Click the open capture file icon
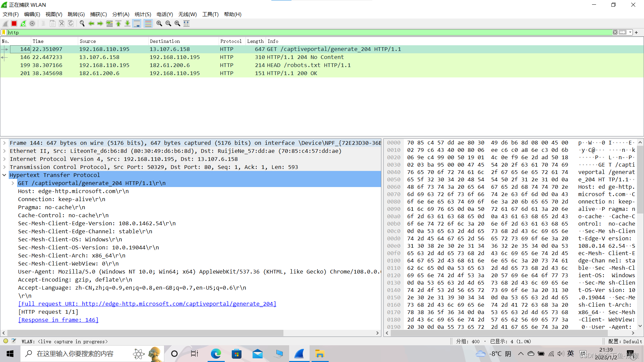 [x=44, y=23]
